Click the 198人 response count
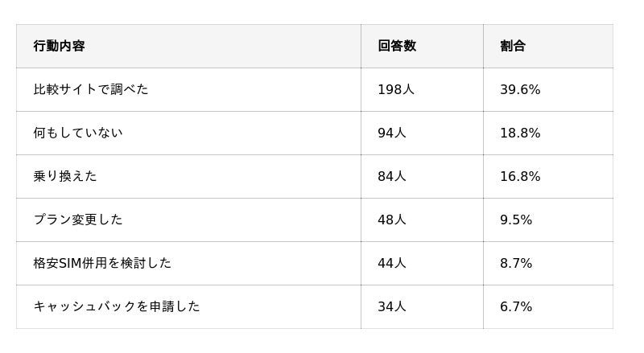This screenshot has width=644, height=353. point(396,89)
